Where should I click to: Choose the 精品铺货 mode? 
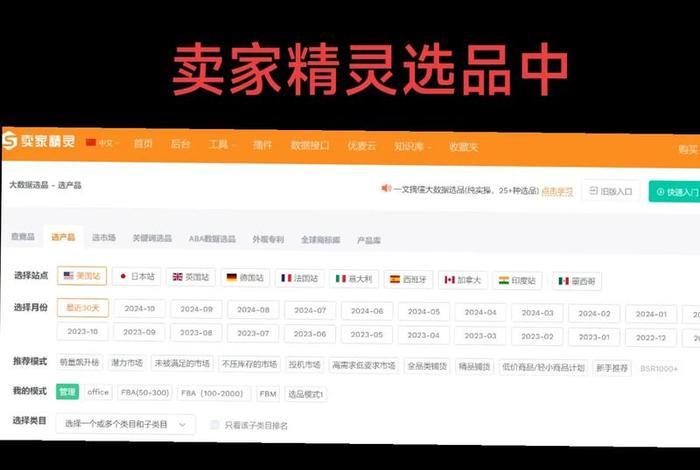tap(475, 367)
